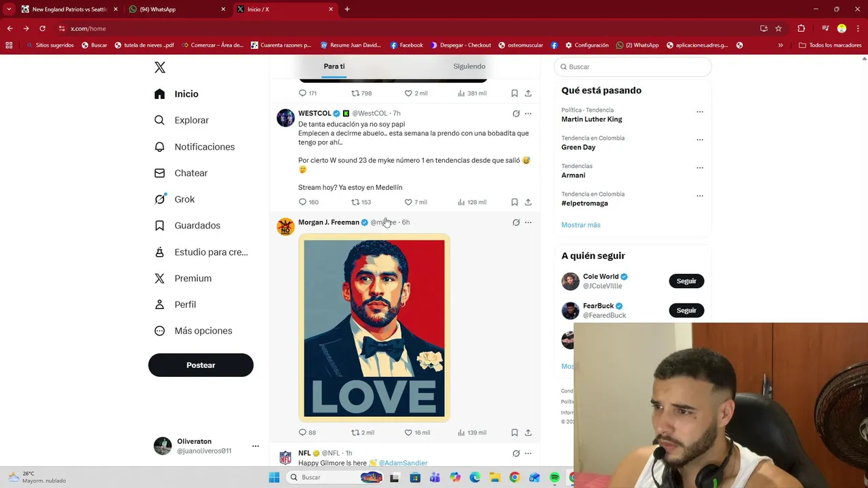Screen dimensions: 868x488
Task: Click the X logo in the sidebar
Action: tap(160, 67)
